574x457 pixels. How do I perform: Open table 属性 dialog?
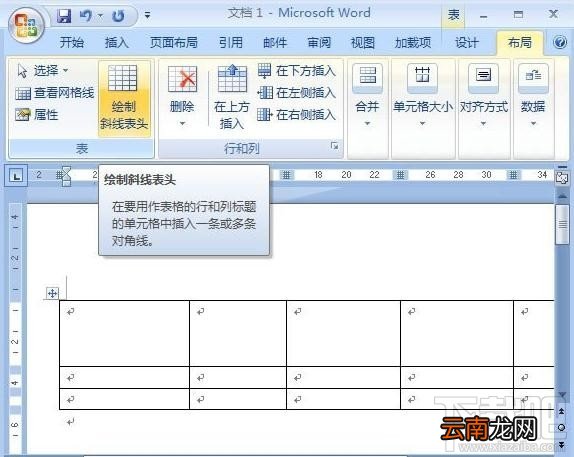point(37,115)
